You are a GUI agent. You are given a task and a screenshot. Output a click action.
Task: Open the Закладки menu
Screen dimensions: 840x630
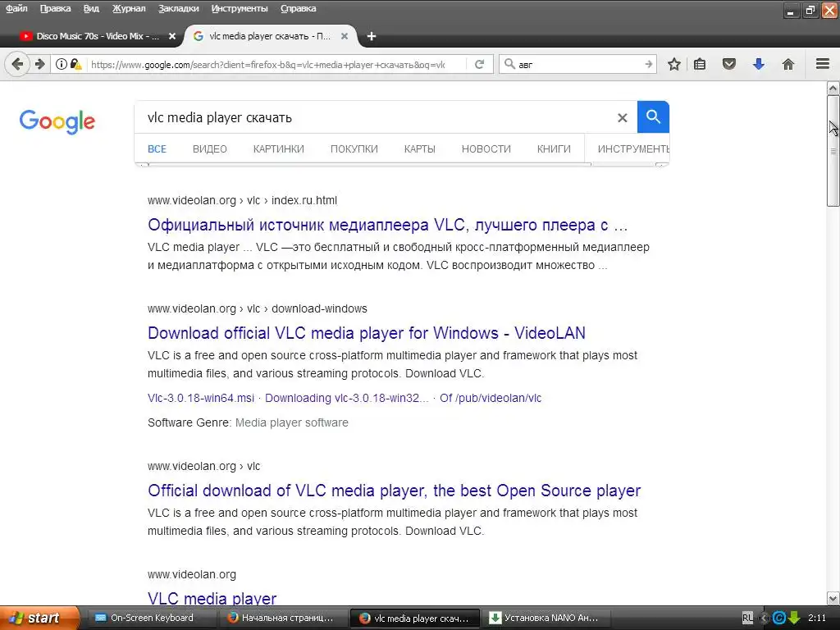(x=178, y=8)
